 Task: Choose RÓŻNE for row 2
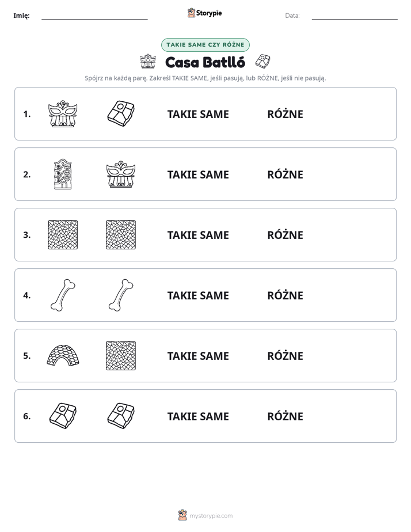[285, 174]
